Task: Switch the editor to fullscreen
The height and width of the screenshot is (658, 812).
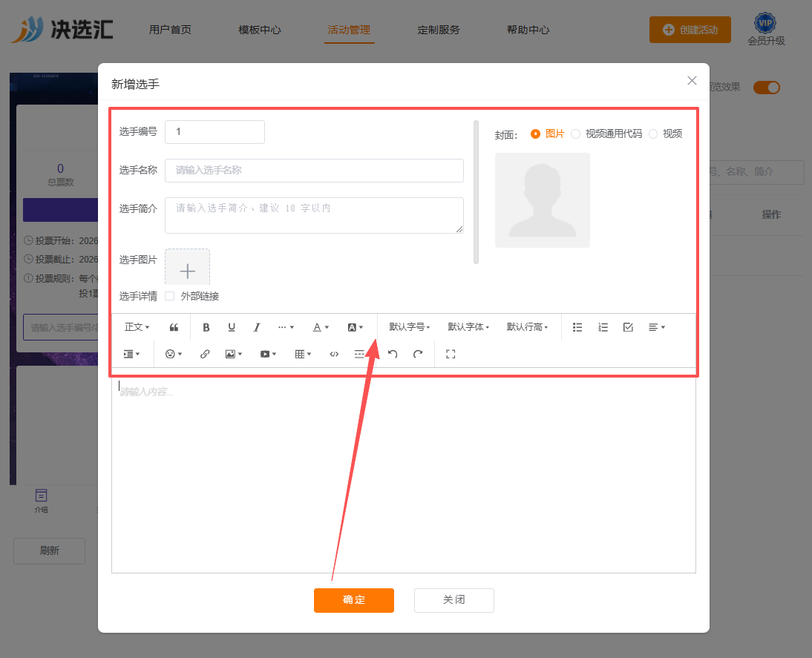Action: pyautogui.click(x=451, y=354)
